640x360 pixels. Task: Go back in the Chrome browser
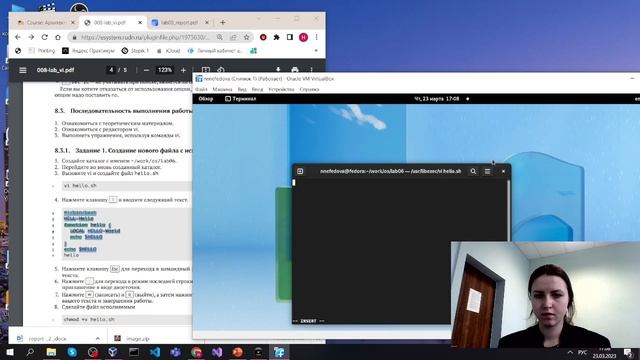(x=18, y=37)
